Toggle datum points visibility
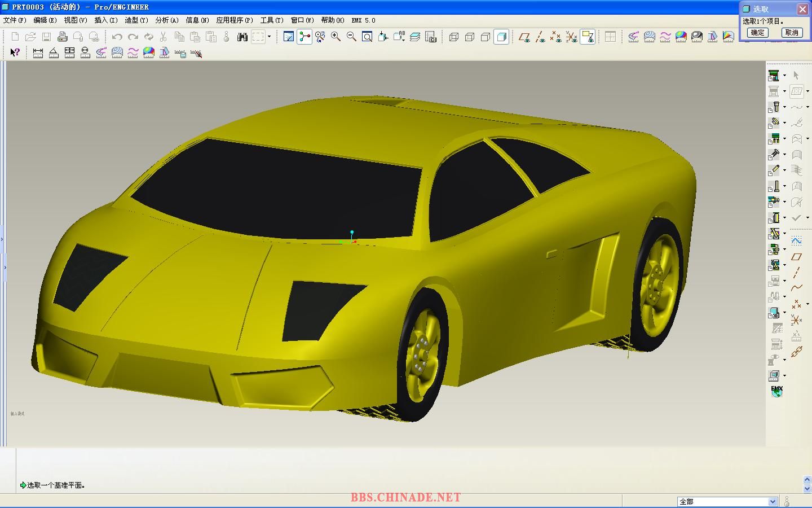 [x=556, y=37]
